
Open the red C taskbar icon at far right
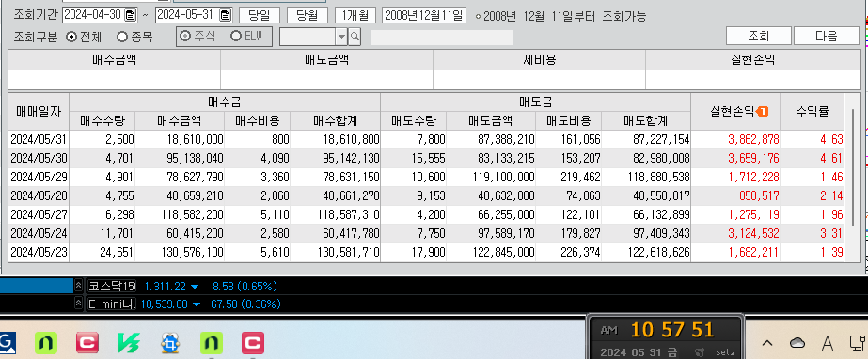coord(252,343)
